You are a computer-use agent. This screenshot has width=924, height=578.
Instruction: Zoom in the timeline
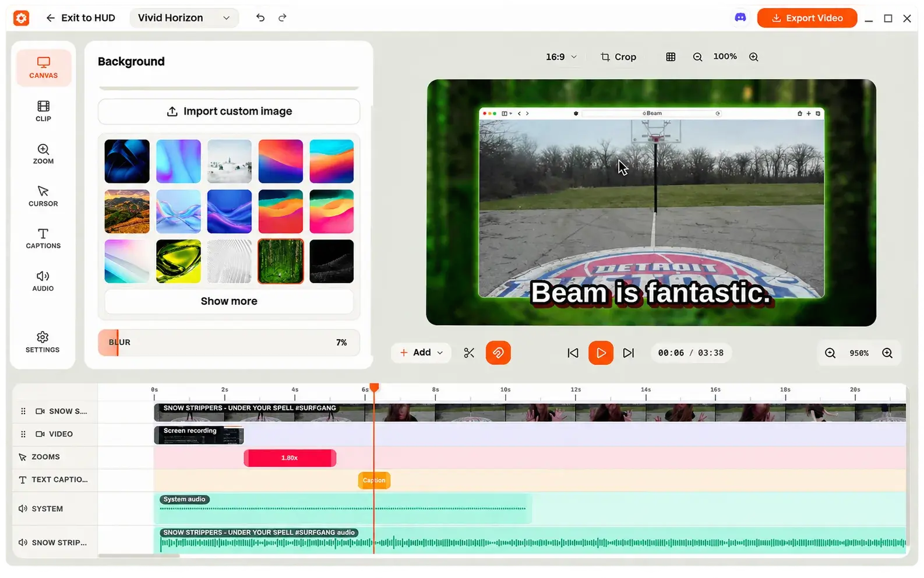click(887, 353)
